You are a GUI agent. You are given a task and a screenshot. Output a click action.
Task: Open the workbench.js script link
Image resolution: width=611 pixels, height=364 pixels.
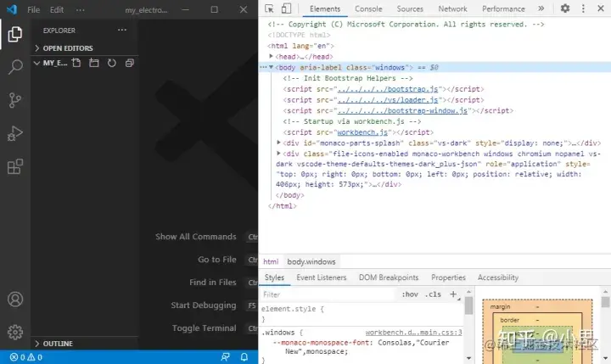362,132
